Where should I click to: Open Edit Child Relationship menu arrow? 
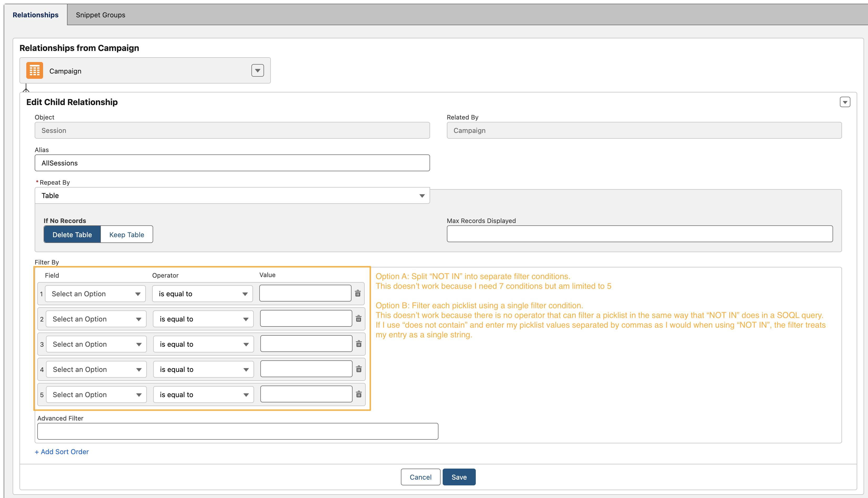tap(845, 102)
